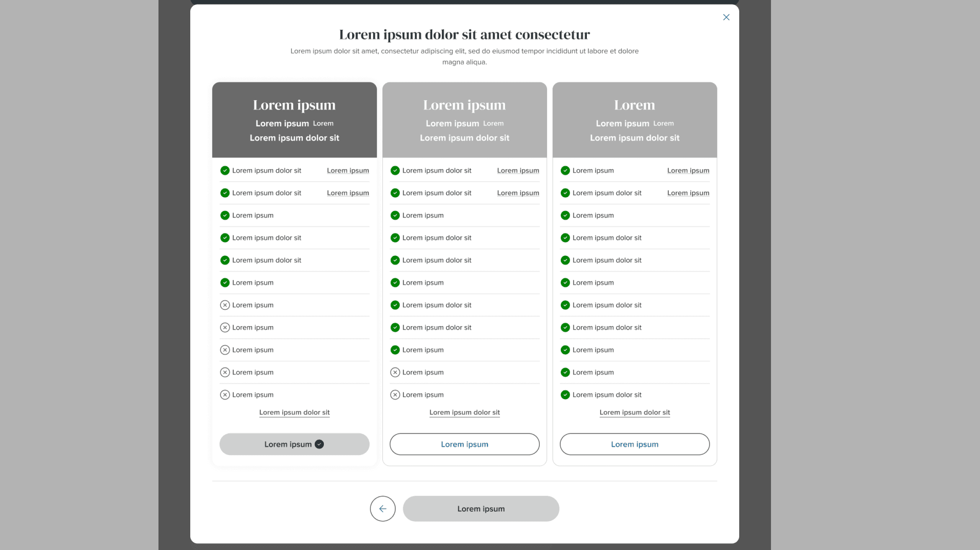Open the second-row Lorem ipsum link in the middle plan
The width and height of the screenshot is (980, 550).
pos(518,193)
